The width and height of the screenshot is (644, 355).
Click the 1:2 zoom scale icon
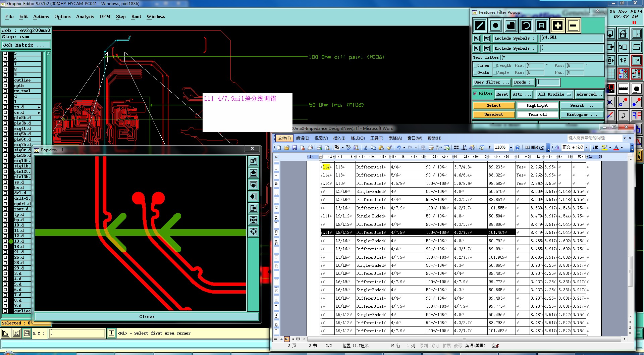point(623,61)
